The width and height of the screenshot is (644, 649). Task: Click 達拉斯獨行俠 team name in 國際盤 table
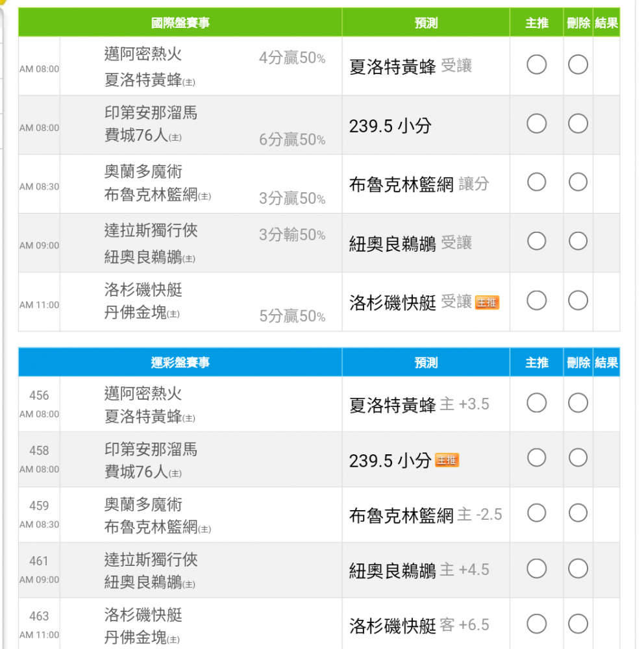point(151,230)
